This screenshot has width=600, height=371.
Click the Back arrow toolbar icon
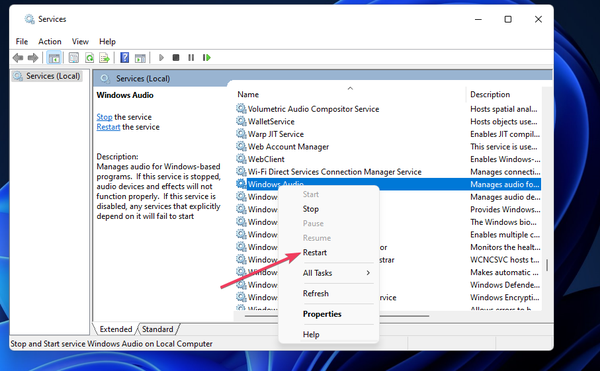(18, 58)
